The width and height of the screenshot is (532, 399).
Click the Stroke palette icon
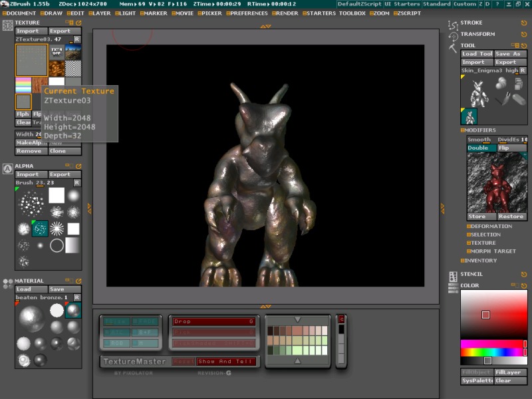(454, 24)
